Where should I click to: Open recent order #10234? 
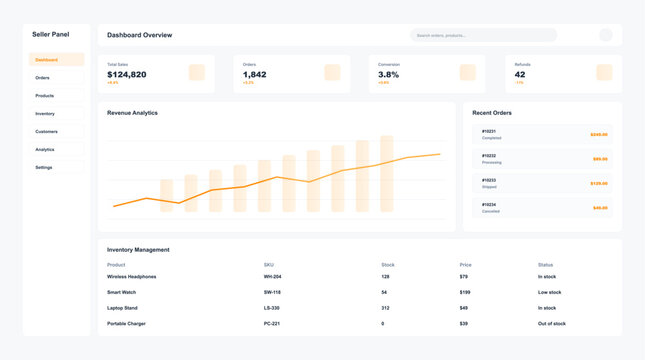point(542,208)
